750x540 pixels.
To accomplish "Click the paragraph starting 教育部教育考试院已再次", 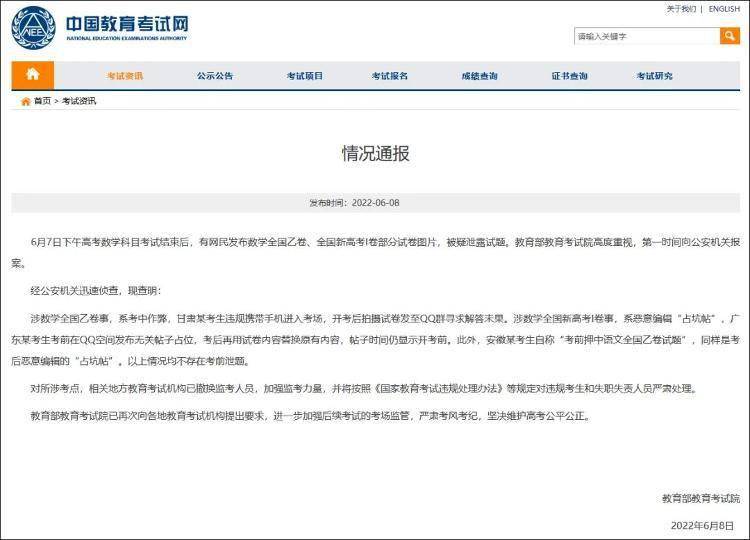I will (311, 416).
